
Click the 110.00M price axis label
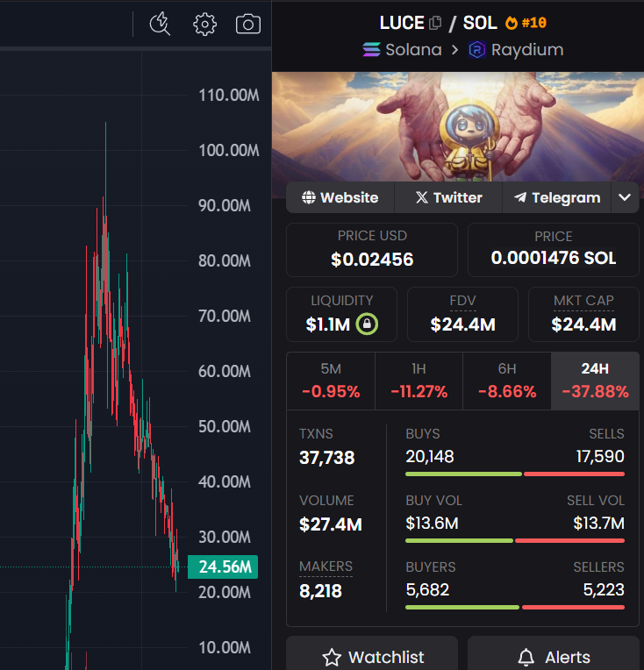[229, 96]
